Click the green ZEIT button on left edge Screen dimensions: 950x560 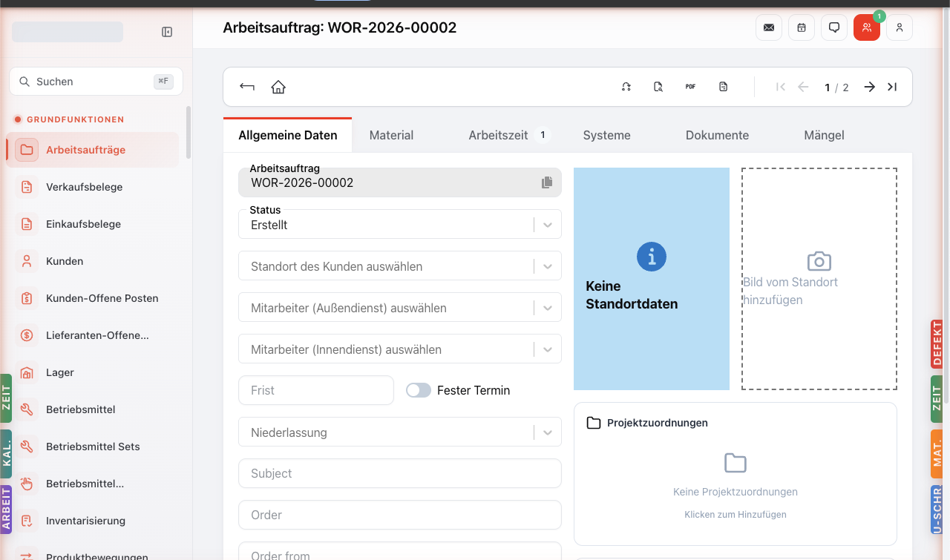tap(6, 398)
